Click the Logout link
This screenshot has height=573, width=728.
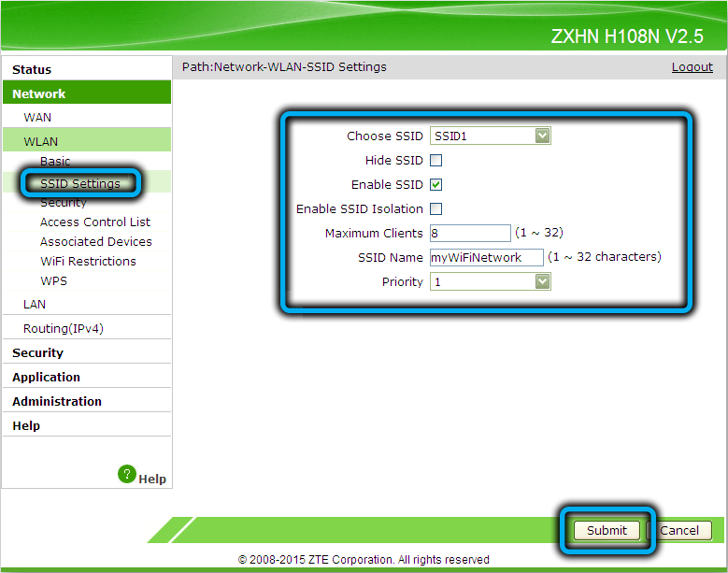(x=692, y=67)
